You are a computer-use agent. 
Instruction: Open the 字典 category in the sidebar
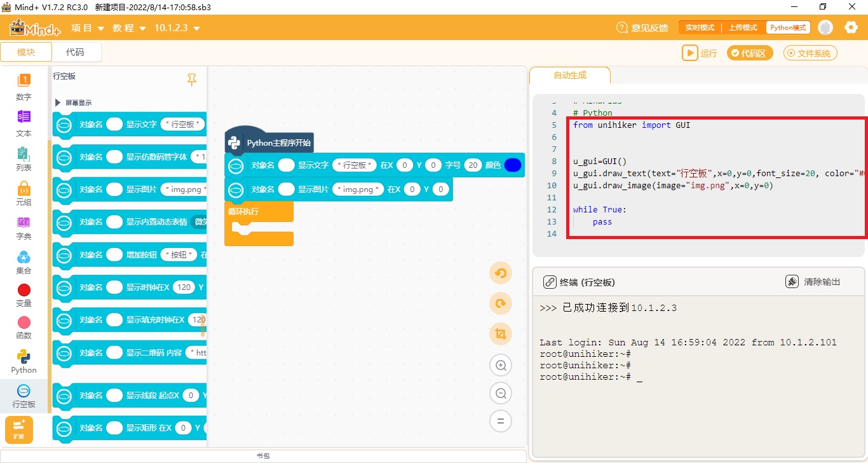(x=24, y=228)
